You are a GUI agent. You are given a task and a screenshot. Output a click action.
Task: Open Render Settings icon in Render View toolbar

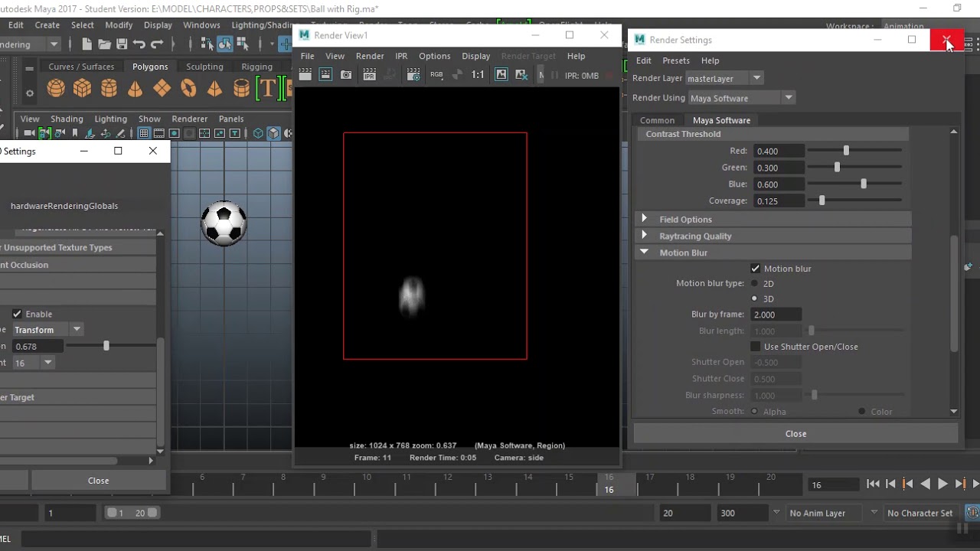click(x=413, y=74)
